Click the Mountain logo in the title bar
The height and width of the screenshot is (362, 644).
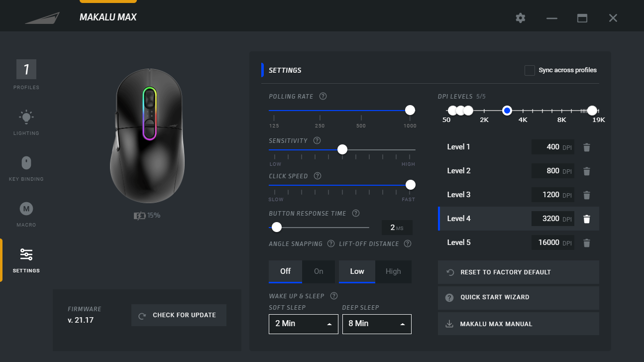pyautogui.click(x=42, y=18)
